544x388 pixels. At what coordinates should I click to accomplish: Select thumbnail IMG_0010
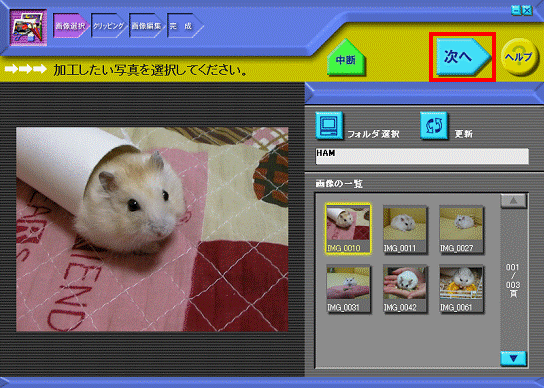pyautogui.click(x=348, y=229)
